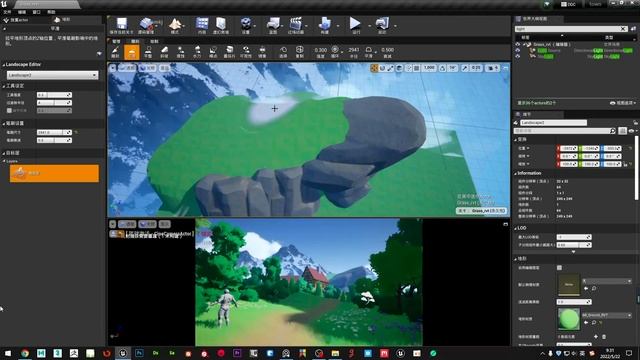Open the Landscape selection dropdown
Viewport: 640px width, 360px height.
tap(52, 75)
